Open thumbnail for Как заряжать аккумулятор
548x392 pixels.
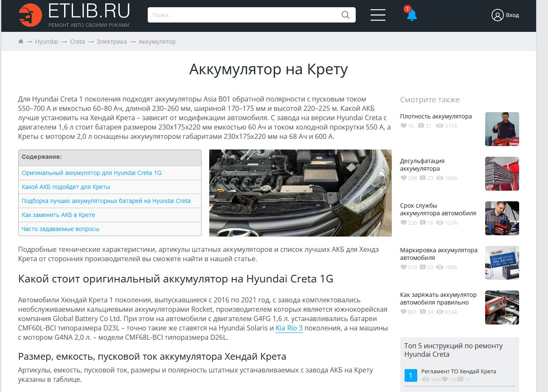pos(502,307)
